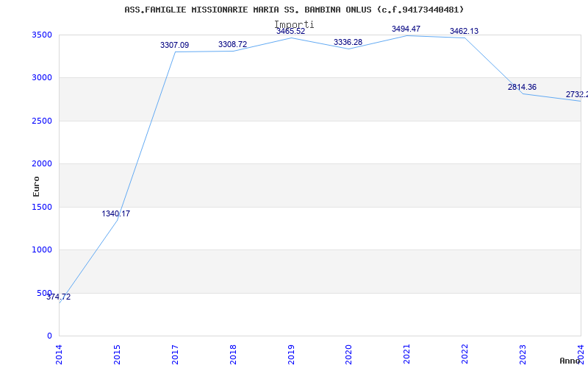Click the y-axis value 0
This screenshot has height=368, width=588.
click(49, 336)
